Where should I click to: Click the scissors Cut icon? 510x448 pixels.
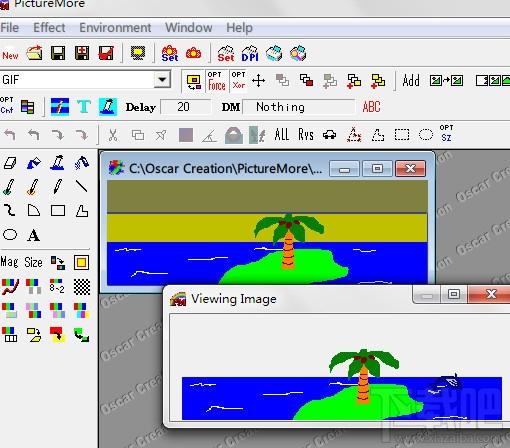point(113,135)
